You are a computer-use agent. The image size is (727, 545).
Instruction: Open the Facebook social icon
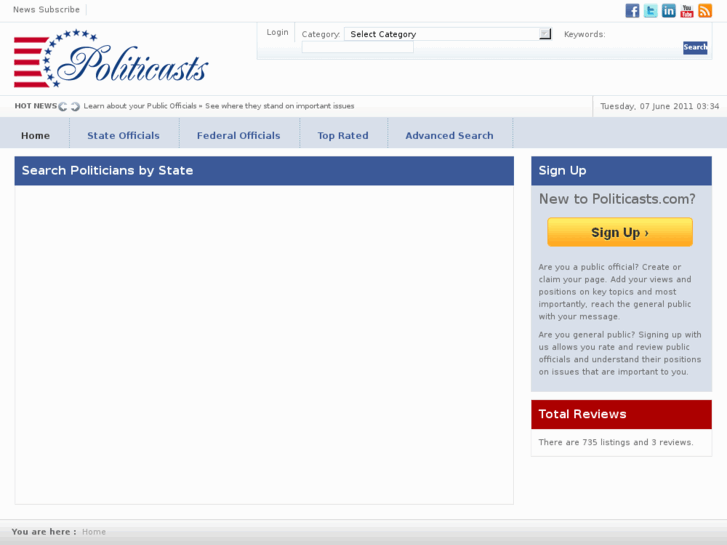click(x=632, y=10)
